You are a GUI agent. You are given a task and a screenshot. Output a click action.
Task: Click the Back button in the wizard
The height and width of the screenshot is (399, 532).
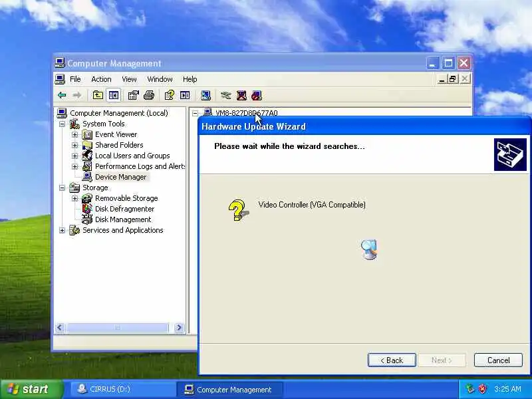[392, 360]
